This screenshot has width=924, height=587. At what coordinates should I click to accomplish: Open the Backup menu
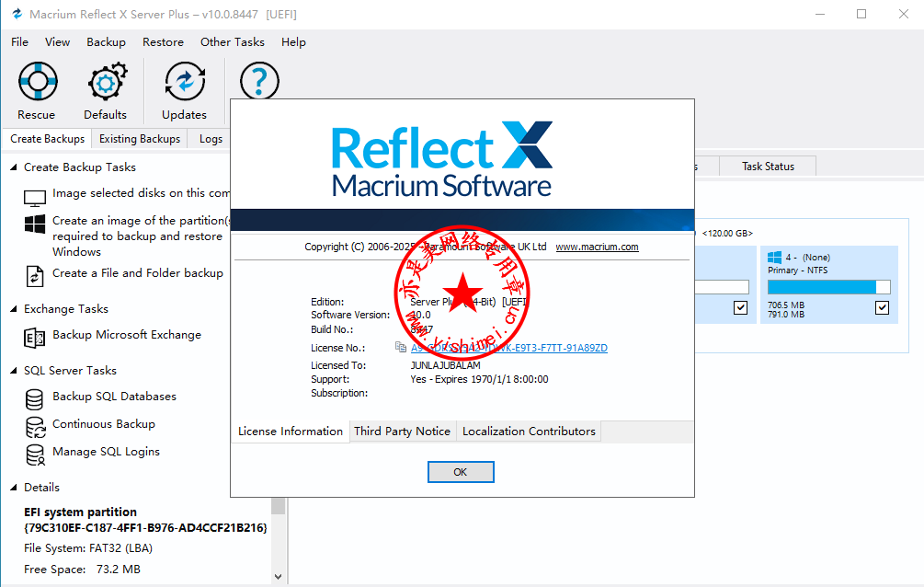(106, 42)
